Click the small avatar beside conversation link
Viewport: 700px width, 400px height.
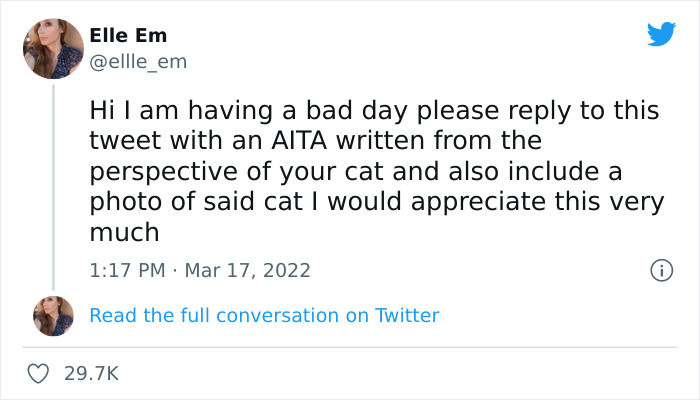click(x=53, y=315)
